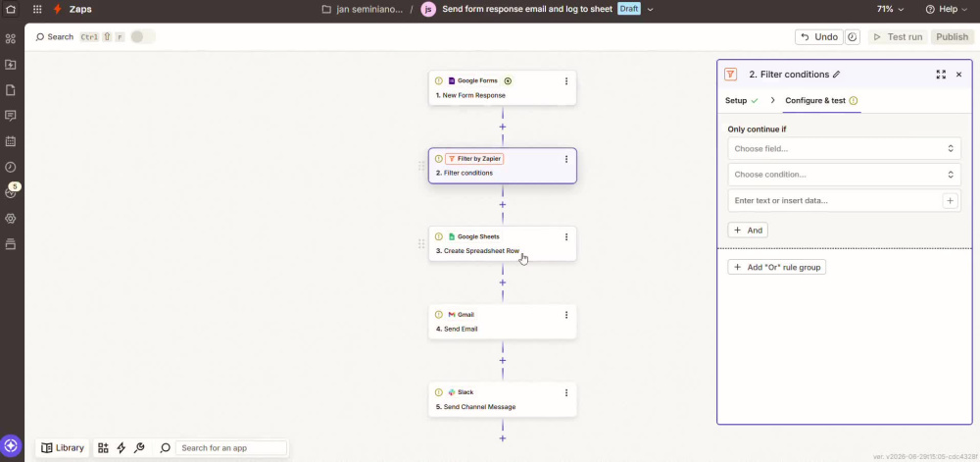
Task: Click the Test run button
Action: (x=898, y=37)
